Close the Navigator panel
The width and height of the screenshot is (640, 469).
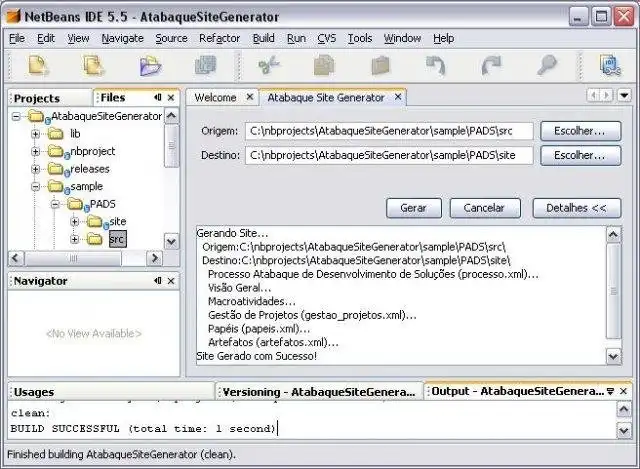coord(171,281)
